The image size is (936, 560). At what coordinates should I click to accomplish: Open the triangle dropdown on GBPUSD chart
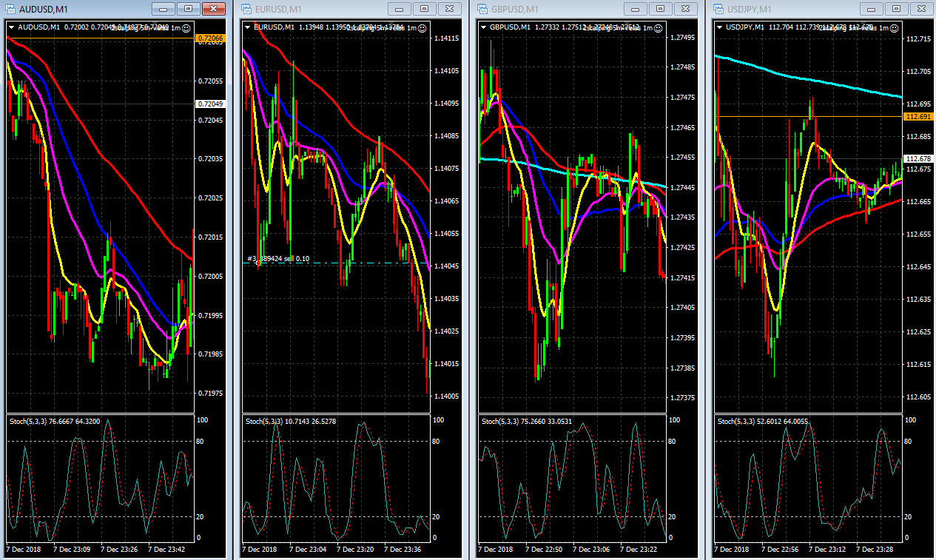pyautogui.click(x=484, y=27)
